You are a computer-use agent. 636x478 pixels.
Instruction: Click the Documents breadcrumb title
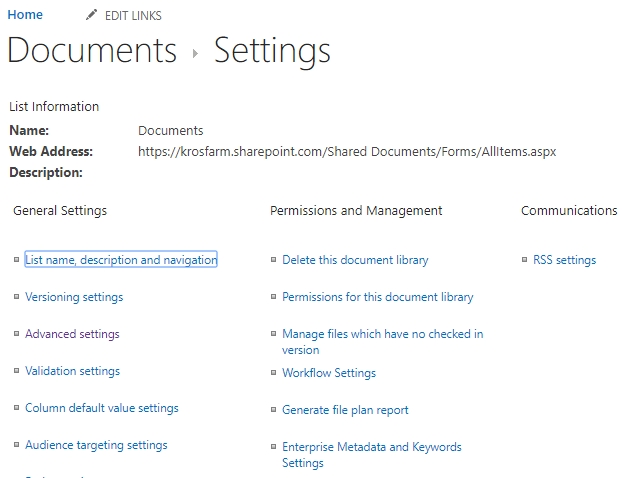[x=92, y=50]
